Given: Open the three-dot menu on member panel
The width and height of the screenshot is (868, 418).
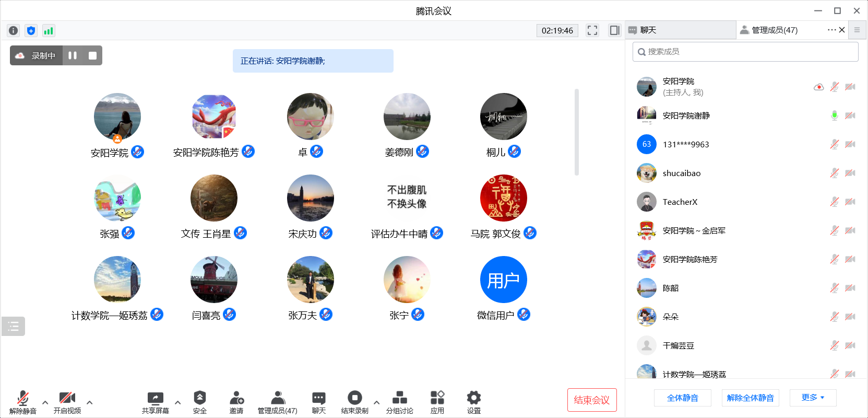Looking at the screenshot, I should (831, 30).
